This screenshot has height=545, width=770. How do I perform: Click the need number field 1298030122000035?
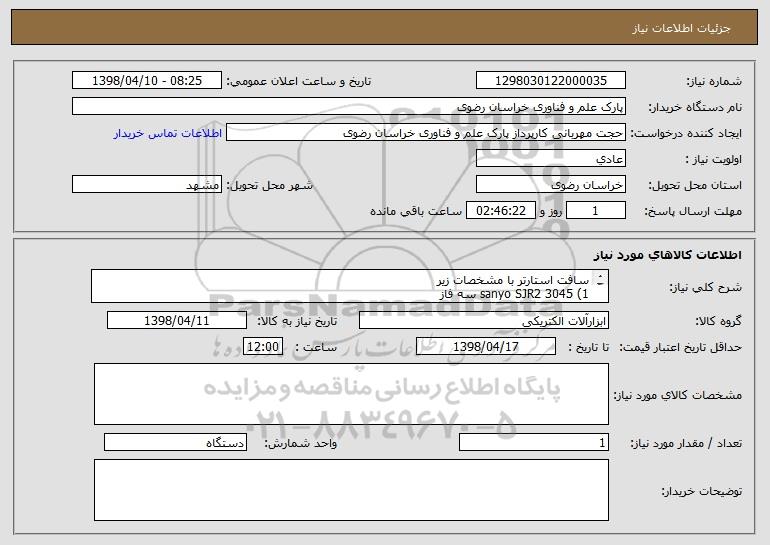[551, 80]
